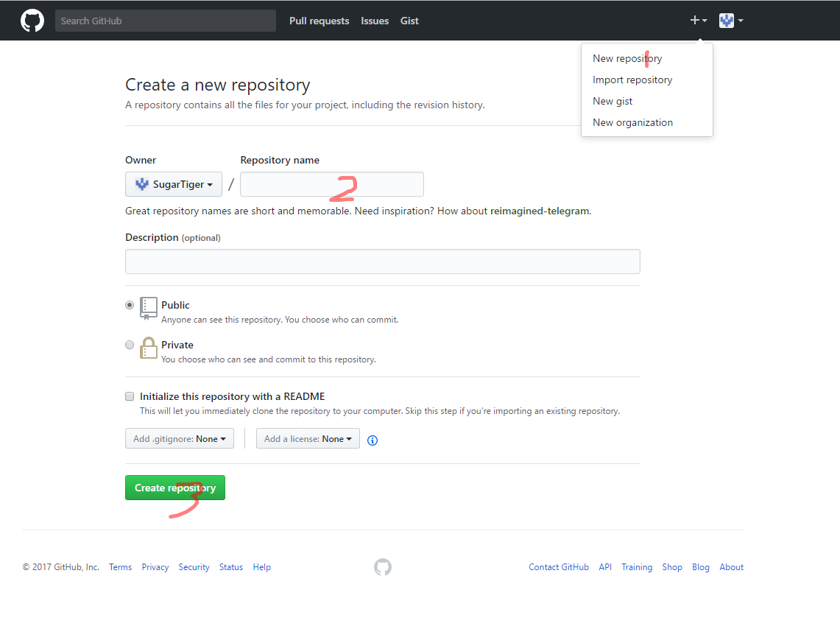
Task: Click the Public label text
Action: pos(175,305)
